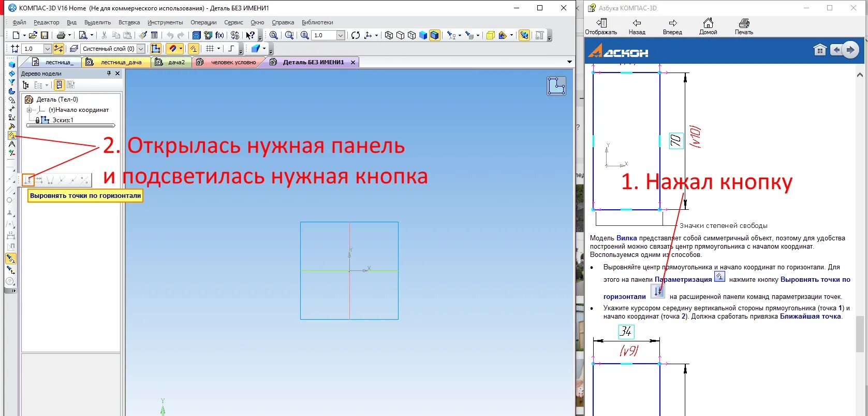Open the Инструменты menu
This screenshot has width=868, height=416.
click(165, 22)
